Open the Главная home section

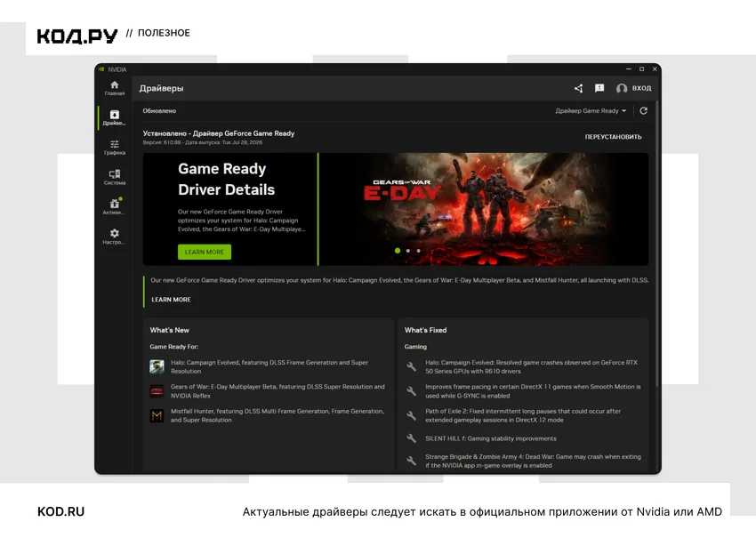114,88
